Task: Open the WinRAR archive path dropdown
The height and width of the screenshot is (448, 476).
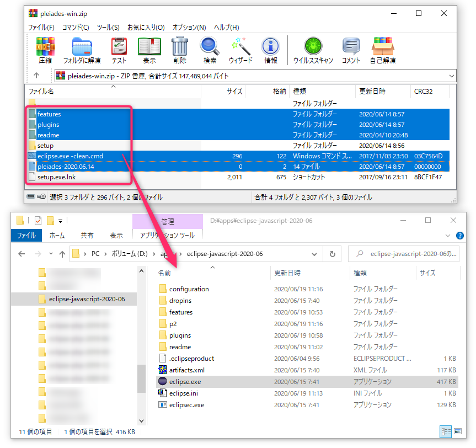Action: 451,76
